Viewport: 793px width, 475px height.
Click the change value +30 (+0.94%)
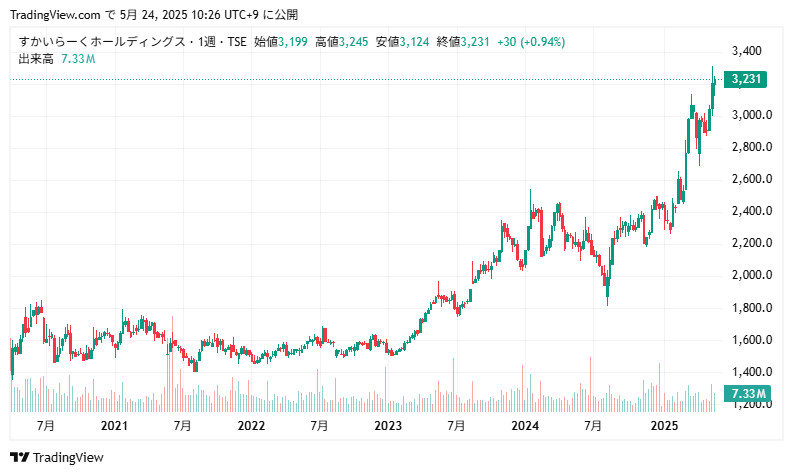531,41
